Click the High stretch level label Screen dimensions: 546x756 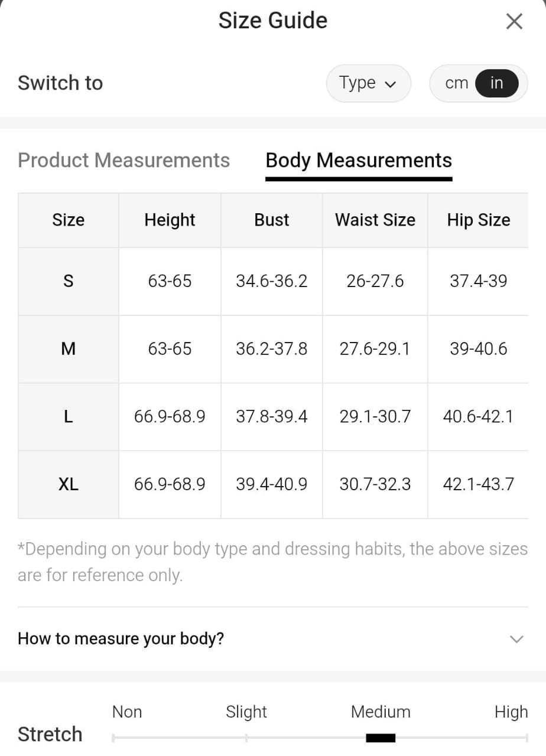511,712
